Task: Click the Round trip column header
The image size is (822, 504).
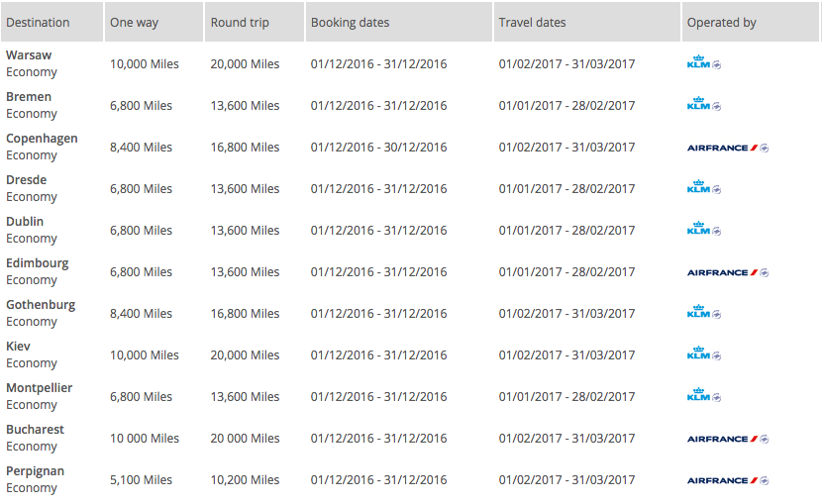Action: [240, 22]
